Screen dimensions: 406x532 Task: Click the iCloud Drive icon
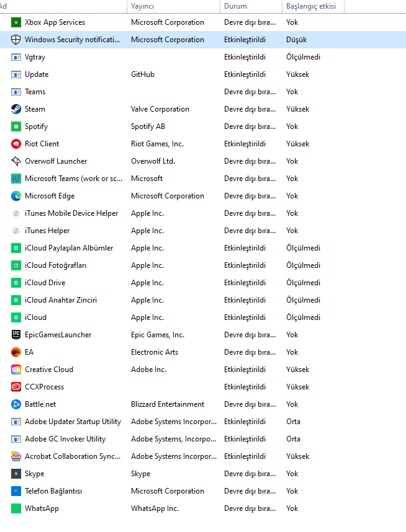pyautogui.click(x=16, y=283)
